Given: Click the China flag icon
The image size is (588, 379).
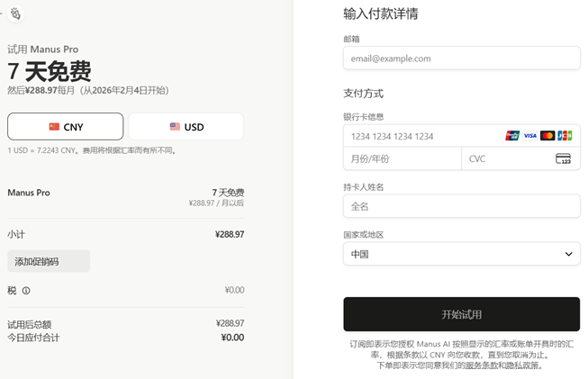Looking at the screenshot, I should [x=54, y=127].
